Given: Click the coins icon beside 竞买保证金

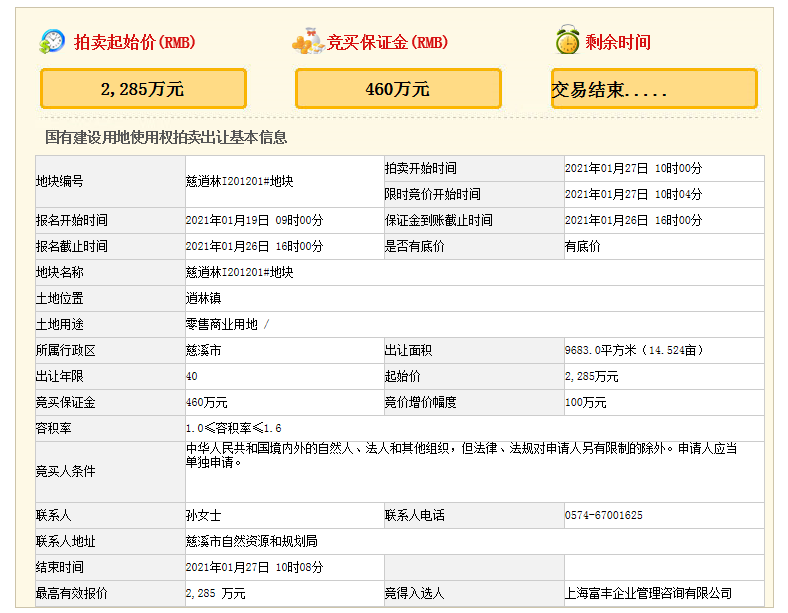Looking at the screenshot, I should (307, 42).
